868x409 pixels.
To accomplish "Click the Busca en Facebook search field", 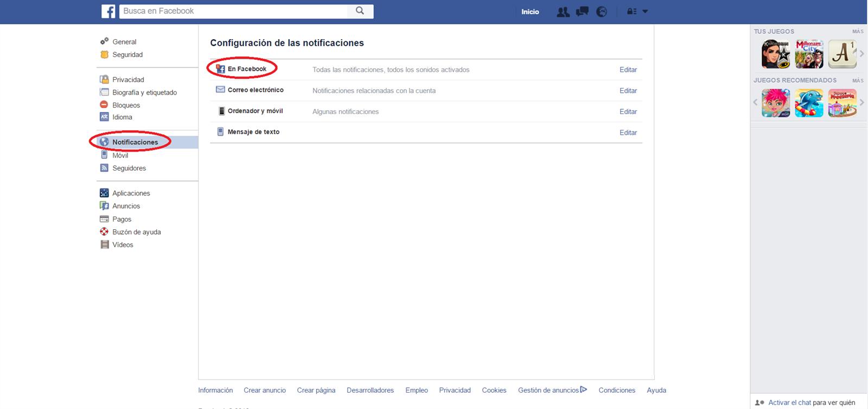I will click(x=233, y=11).
